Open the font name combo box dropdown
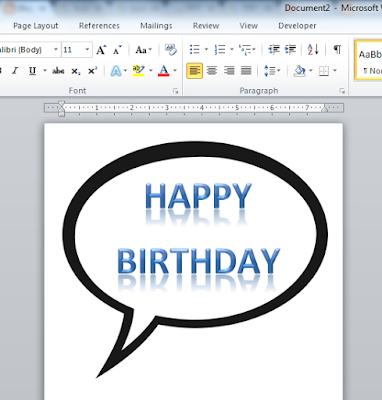This screenshot has height=400, width=382. [56, 50]
